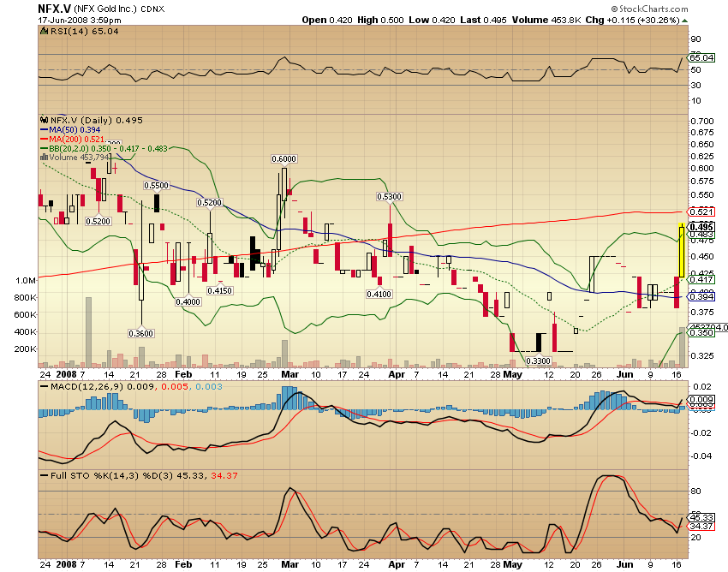Click the 0.521 MA(200) price tag
The height and width of the screenshot is (572, 728).
702,211
